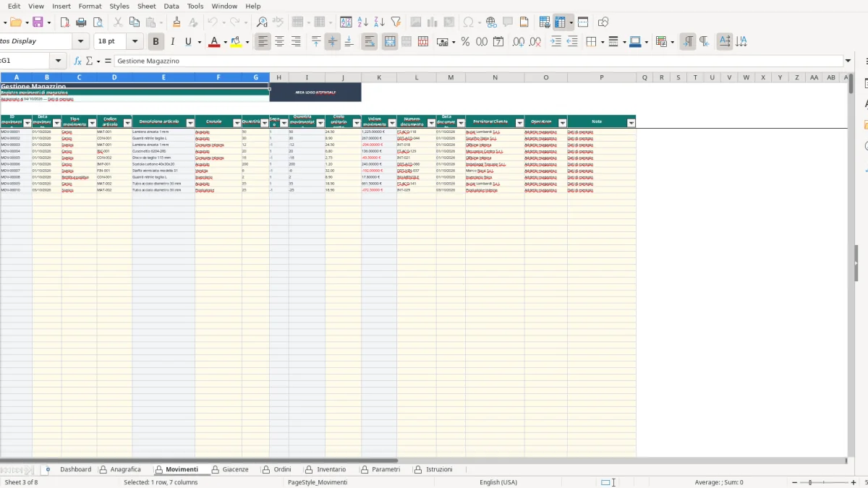Open the font name dropdown
Image resolution: width=868 pixels, height=488 pixels.
[x=81, y=42]
